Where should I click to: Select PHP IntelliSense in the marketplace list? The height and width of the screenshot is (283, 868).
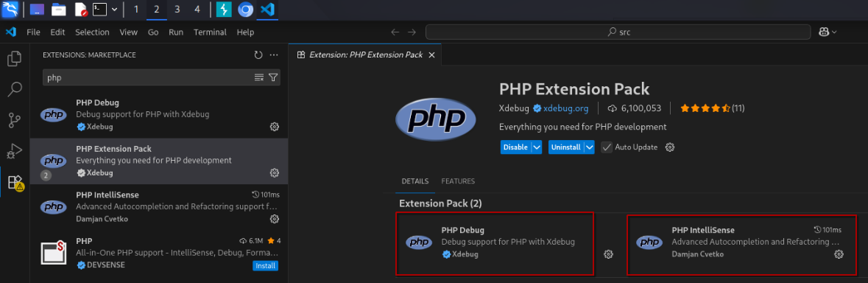pos(159,207)
